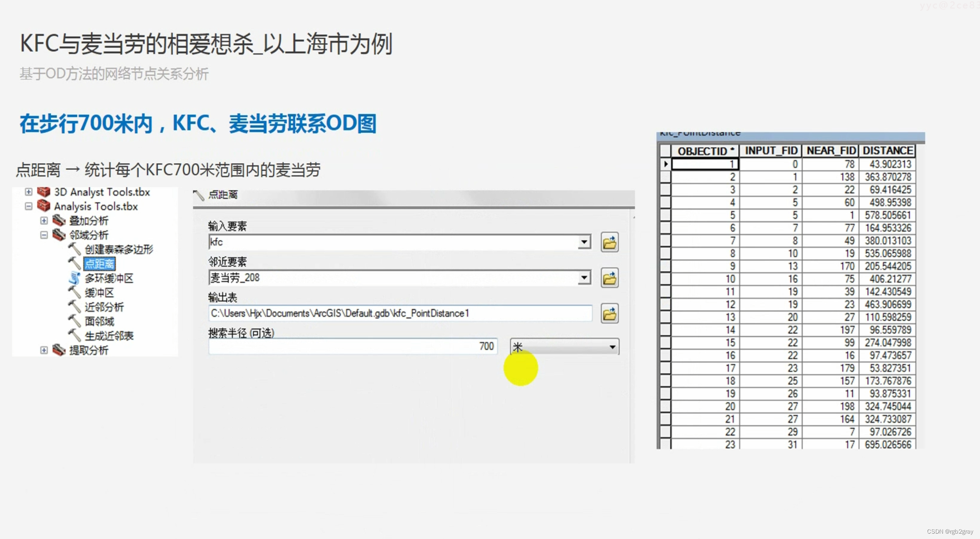Expand the 3D Analyst Tools.tbx node
980x539 pixels.
(29, 192)
